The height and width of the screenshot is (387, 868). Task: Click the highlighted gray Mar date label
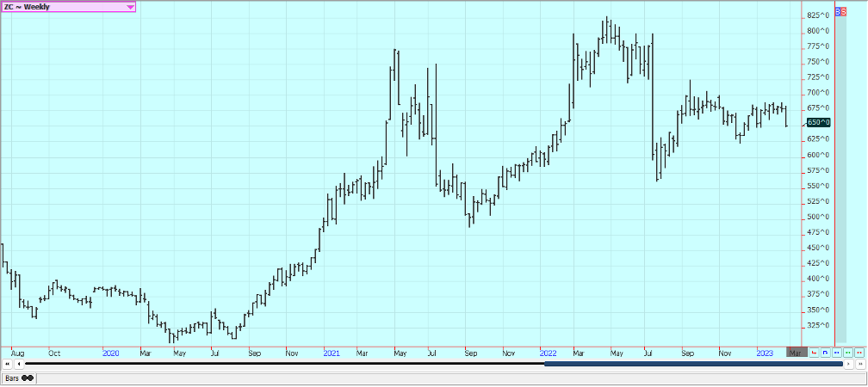coord(796,353)
